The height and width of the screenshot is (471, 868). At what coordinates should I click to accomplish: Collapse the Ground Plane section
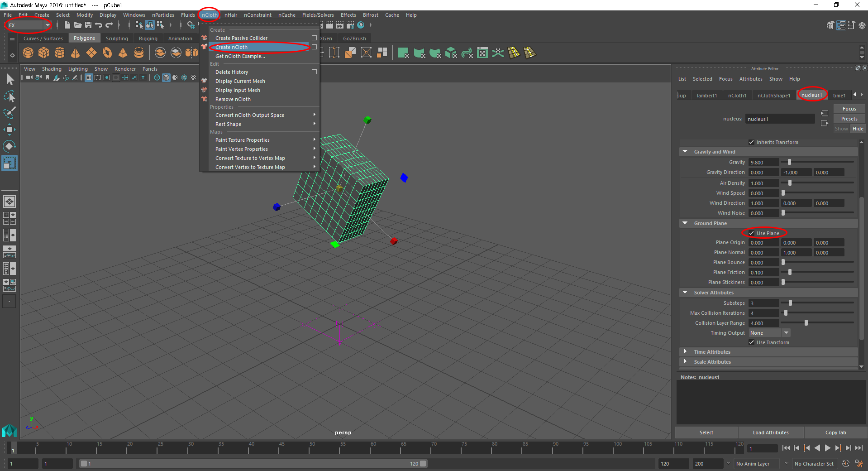click(x=685, y=223)
